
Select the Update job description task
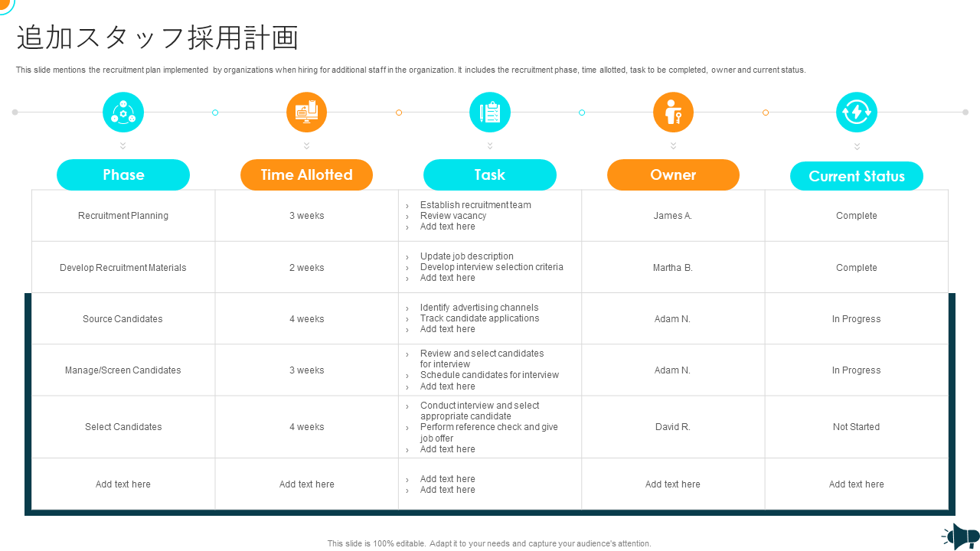click(x=467, y=256)
